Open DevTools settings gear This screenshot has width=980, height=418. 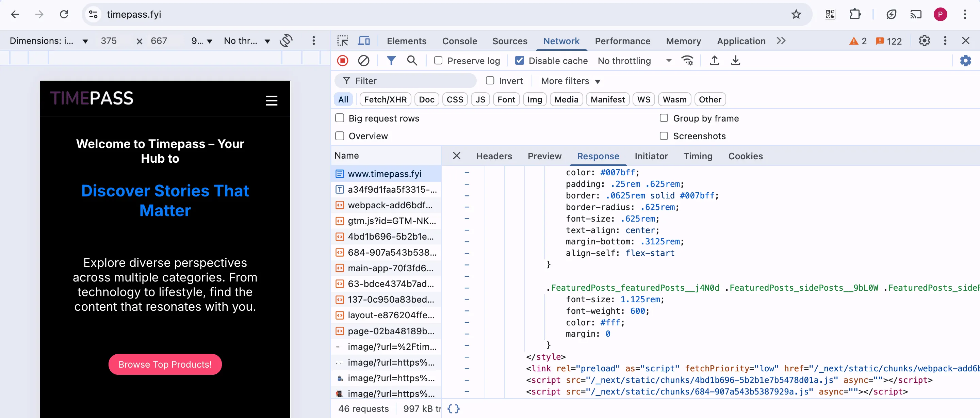[x=924, y=41]
